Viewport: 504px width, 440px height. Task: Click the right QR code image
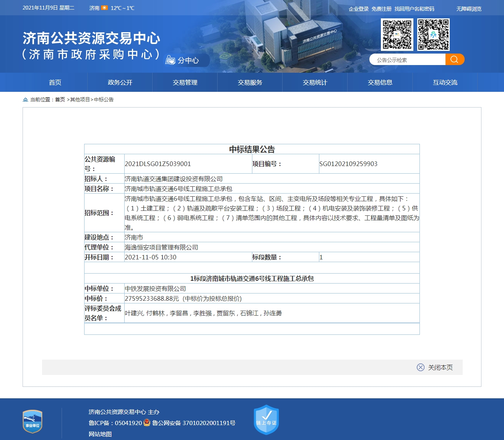[x=433, y=34]
